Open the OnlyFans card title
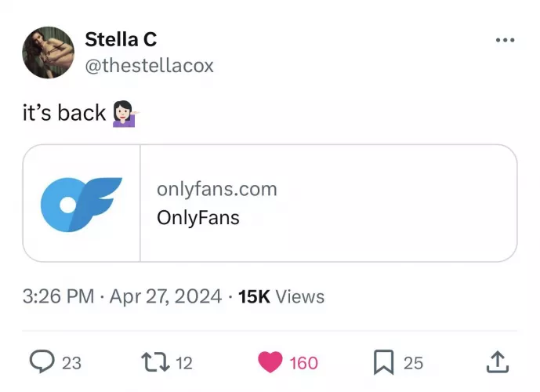This screenshot has width=540, height=392. point(198,217)
